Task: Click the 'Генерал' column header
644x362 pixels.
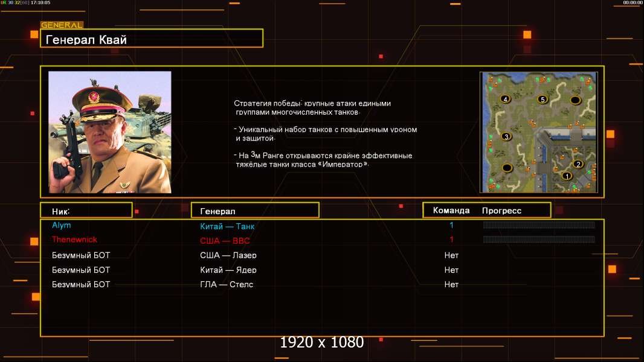Action: [x=255, y=210]
